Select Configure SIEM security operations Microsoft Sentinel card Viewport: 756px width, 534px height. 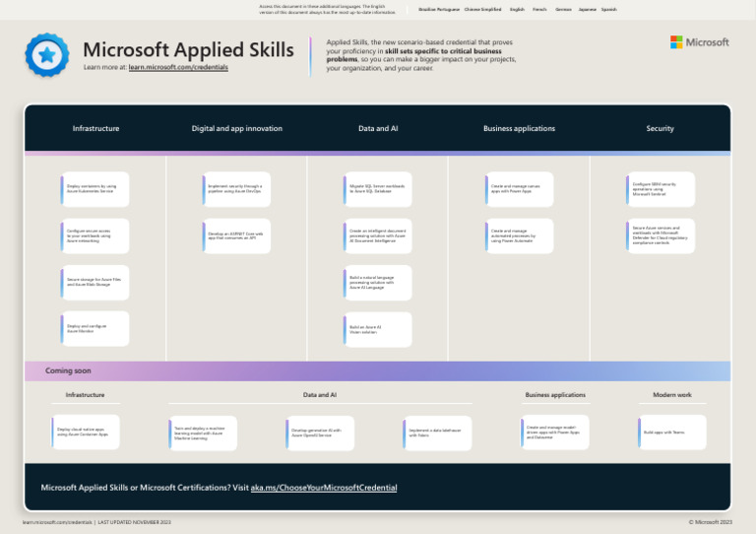coord(661,189)
